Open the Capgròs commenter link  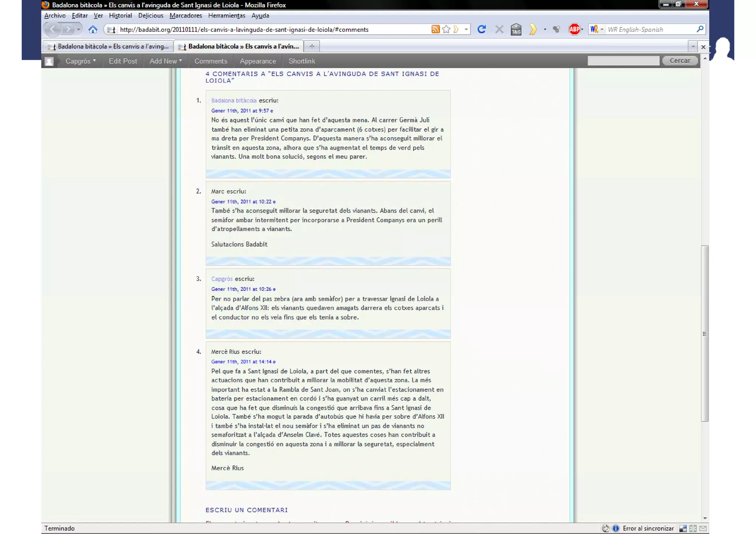coord(222,279)
